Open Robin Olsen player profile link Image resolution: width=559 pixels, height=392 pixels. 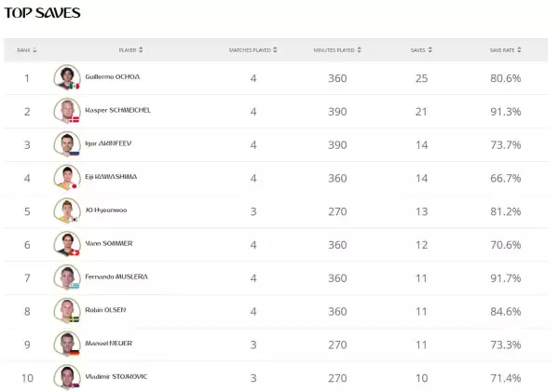point(106,310)
